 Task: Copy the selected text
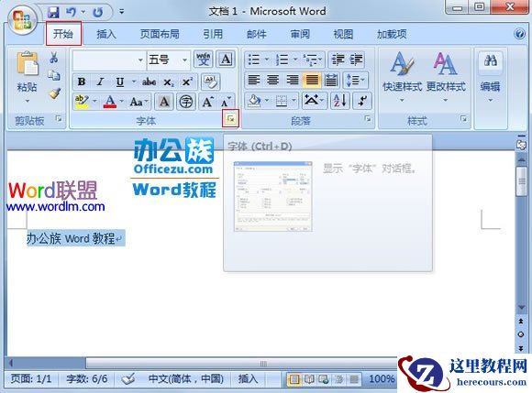pos(53,75)
